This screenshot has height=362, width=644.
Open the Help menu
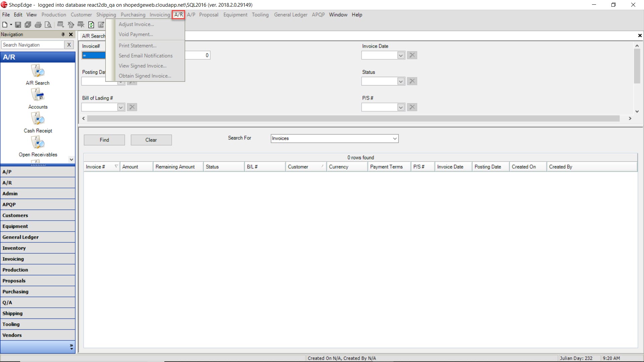pyautogui.click(x=357, y=15)
